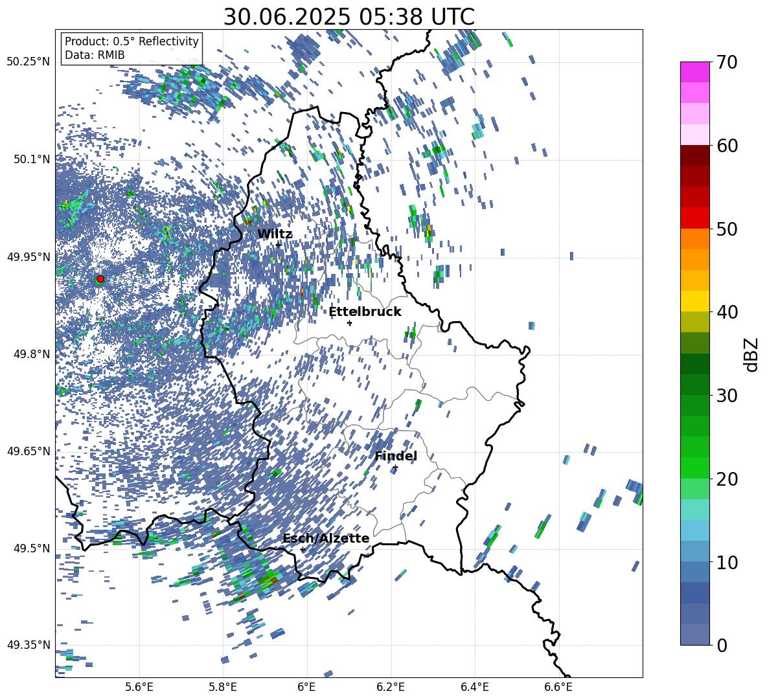This screenshot has width=767, height=700.
Task: Click the Product: 0.5° Reflectivity text
Action: coord(132,41)
